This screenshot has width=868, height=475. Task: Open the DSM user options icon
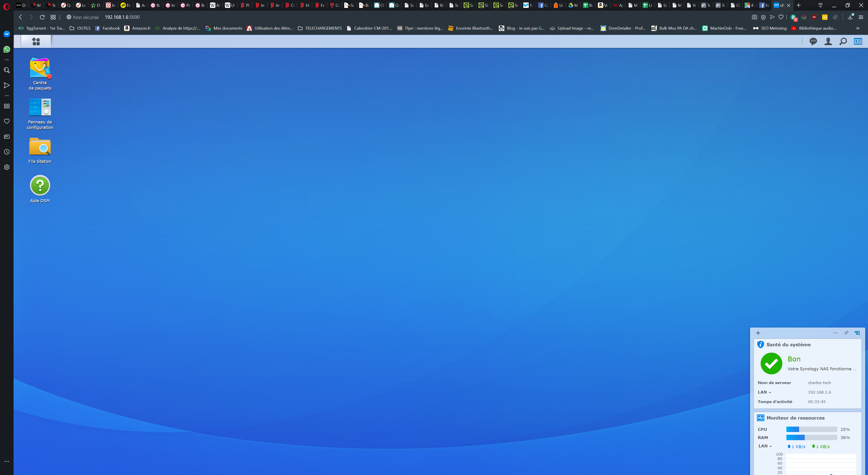pyautogui.click(x=828, y=41)
